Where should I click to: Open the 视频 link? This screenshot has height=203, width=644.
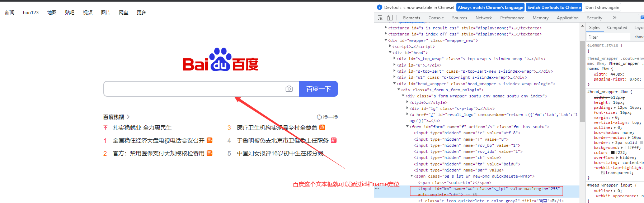coord(88,13)
